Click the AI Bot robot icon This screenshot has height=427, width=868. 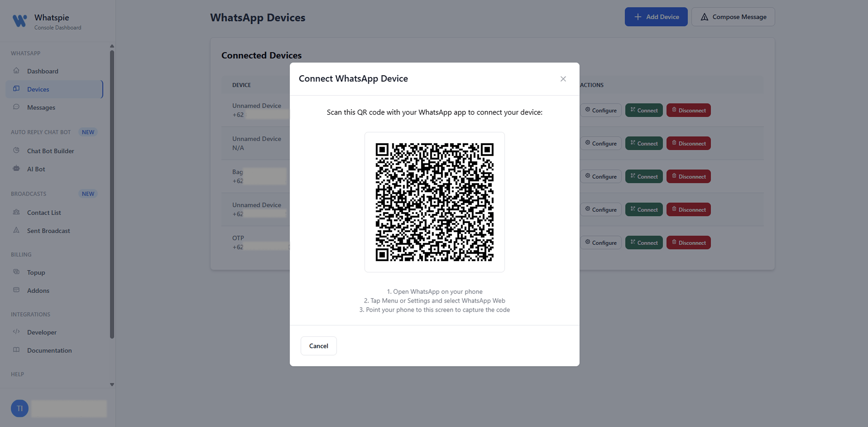(x=16, y=168)
